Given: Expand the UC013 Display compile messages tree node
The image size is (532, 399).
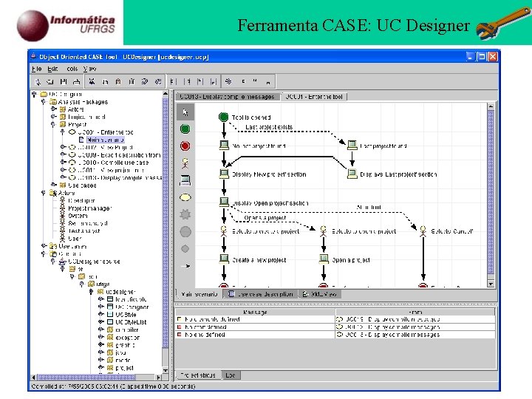Looking at the screenshot, I should tap(63, 177).
